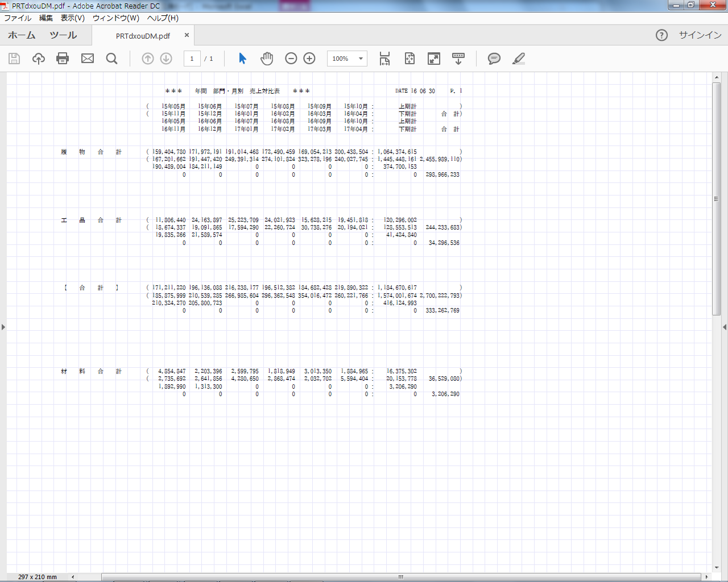Click the Save file icon
Image resolution: width=728 pixels, height=582 pixels.
pyautogui.click(x=14, y=59)
